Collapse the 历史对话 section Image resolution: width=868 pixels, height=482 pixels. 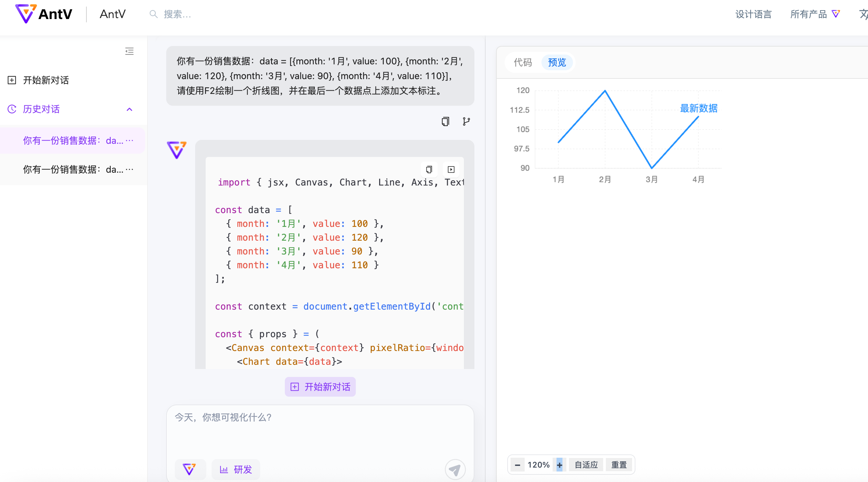(x=129, y=109)
